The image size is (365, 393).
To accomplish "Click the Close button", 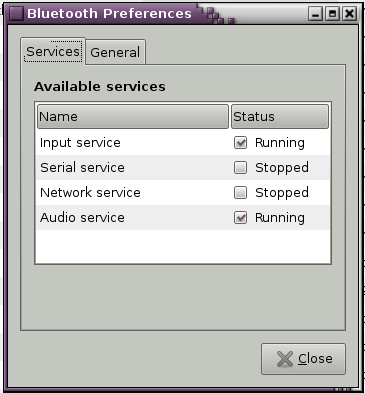I will pyautogui.click(x=303, y=359).
